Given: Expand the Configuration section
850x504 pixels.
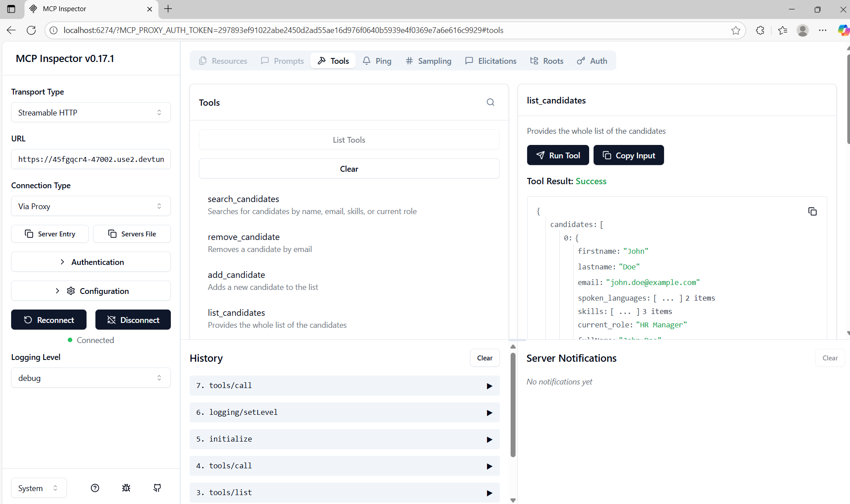Looking at the screenshot, I should [91, 291].
